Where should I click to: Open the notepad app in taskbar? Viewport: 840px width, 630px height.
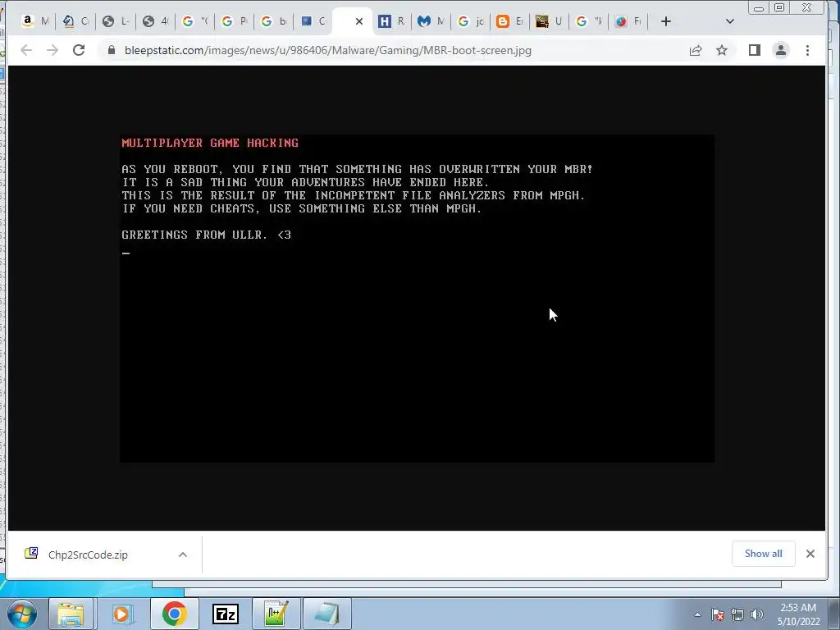click(x=326, y=614)
